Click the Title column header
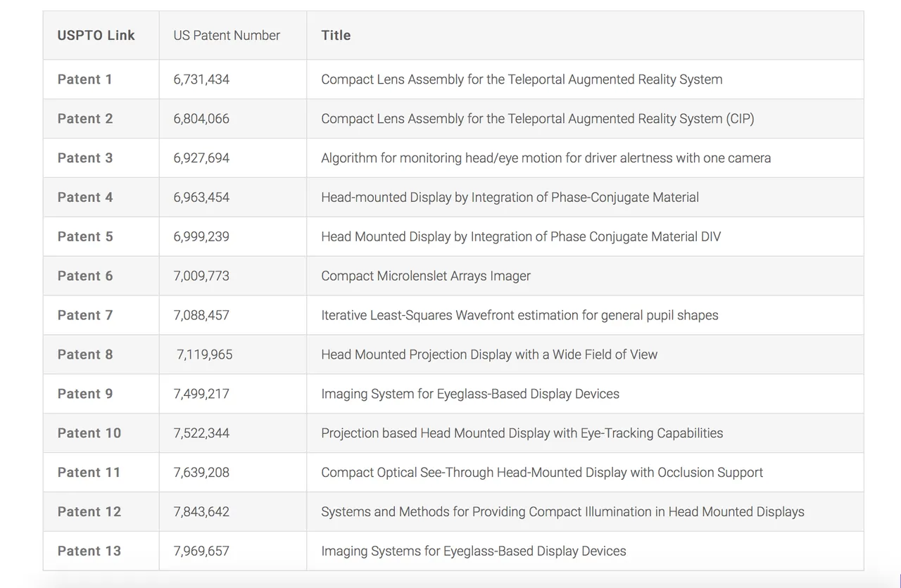 (x=336, y=36)
